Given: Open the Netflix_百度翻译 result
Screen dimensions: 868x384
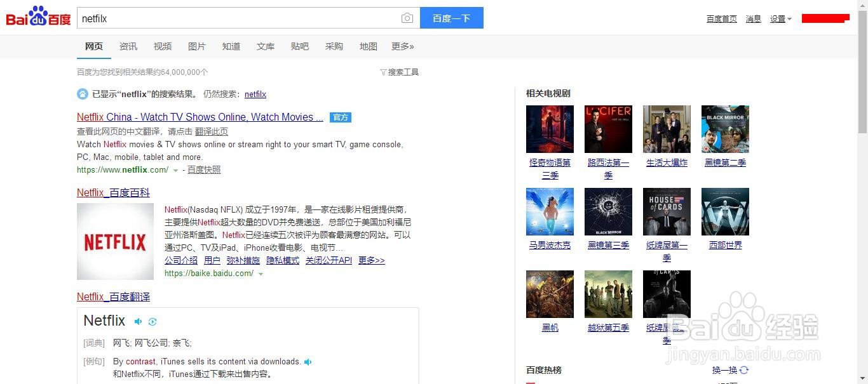Looking at the screenshot, I should tap(113, 296).
